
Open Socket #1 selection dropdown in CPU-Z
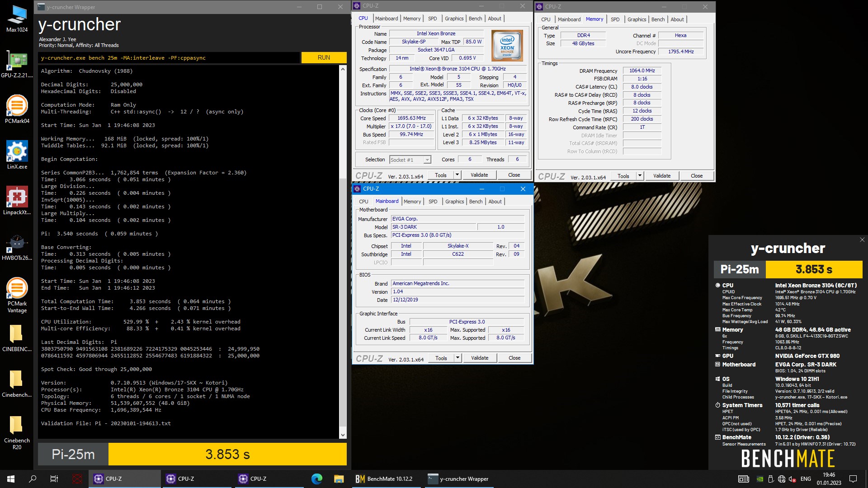(410, 160)
